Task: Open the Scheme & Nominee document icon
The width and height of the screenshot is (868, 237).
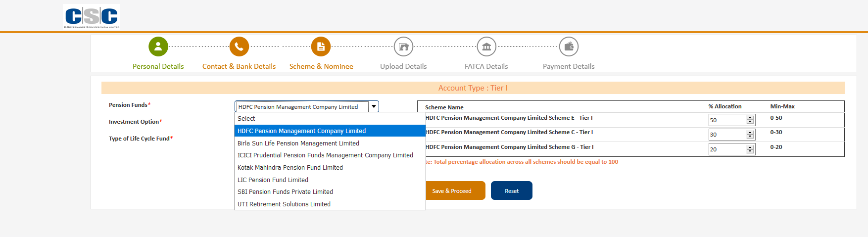Action: point(321,47)
